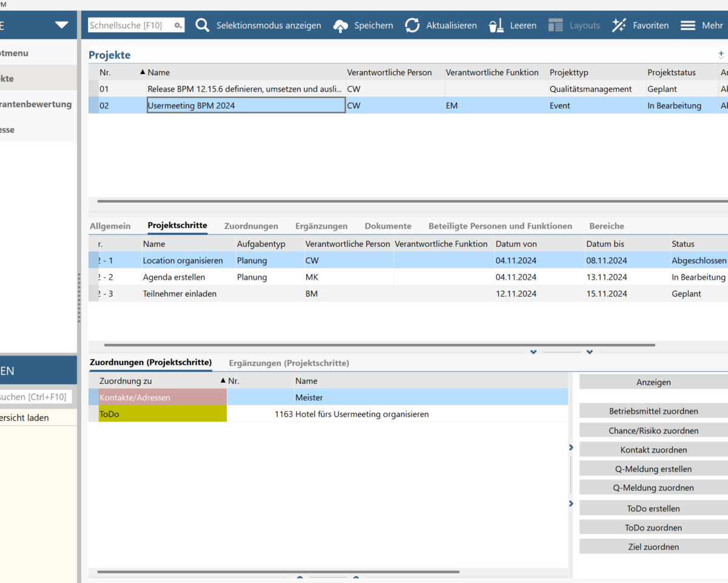Sort assignments by Zuordnung zu header
The image size is (728, 583).
tap(163, 381)
